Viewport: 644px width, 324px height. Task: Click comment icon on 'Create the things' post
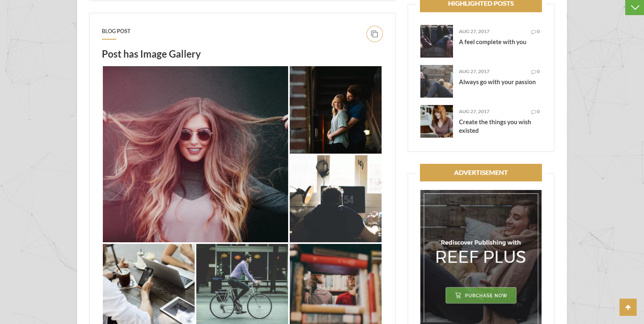pos(533,112)
